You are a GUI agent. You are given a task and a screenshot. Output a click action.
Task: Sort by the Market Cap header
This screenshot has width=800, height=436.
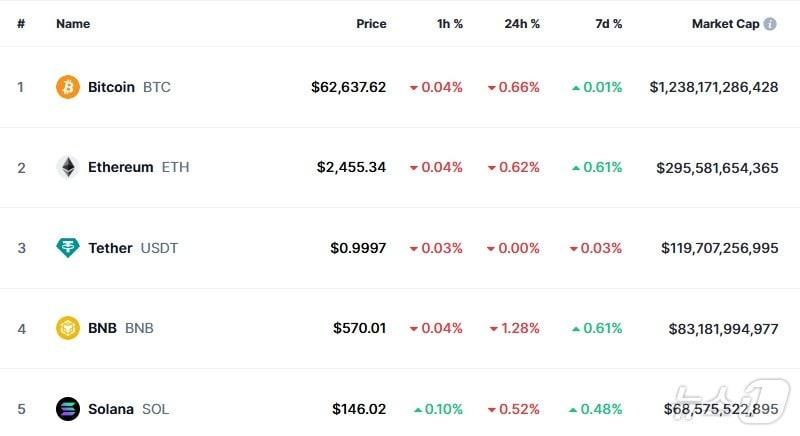pyautogui.click(x=725, y=24)
